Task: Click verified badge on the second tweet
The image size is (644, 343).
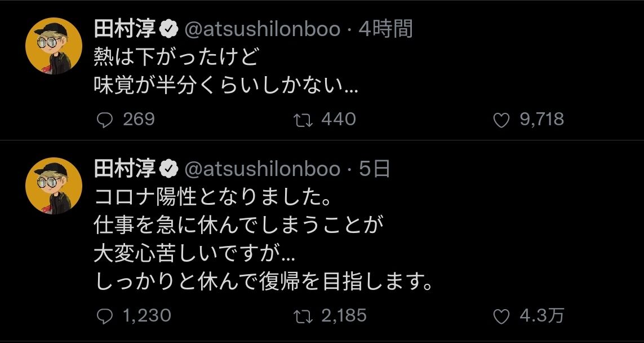Action: pos(169,169)
